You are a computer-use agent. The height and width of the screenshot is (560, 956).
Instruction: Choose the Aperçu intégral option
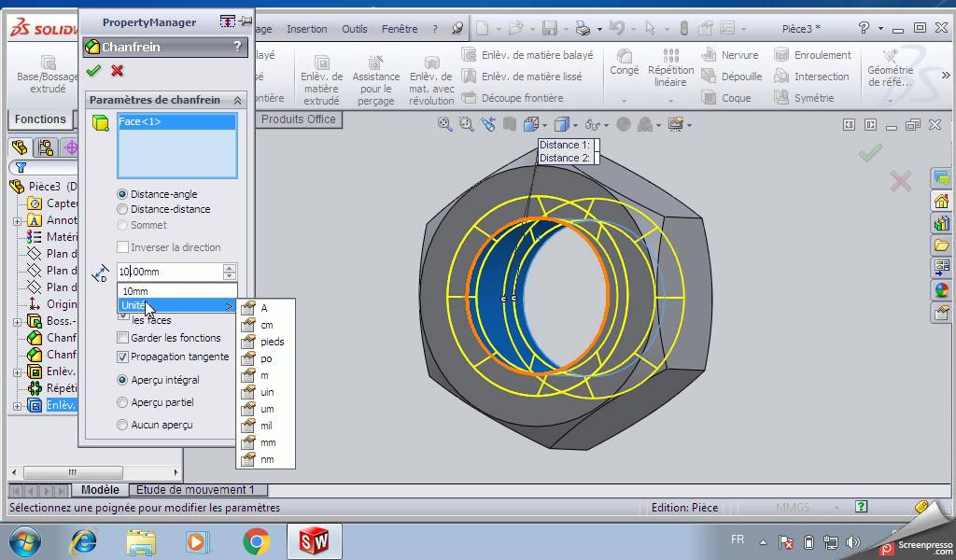(x=122, y=380)
